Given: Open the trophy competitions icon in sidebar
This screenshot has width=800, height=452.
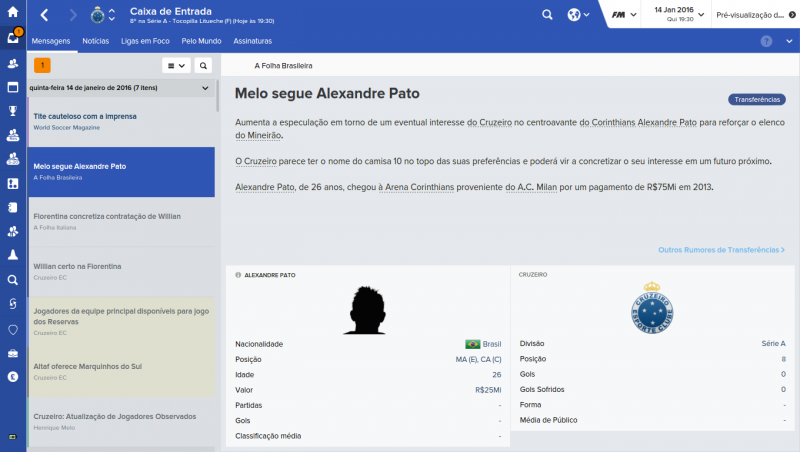Looking at the screenshot, I should tap(13, 110).
